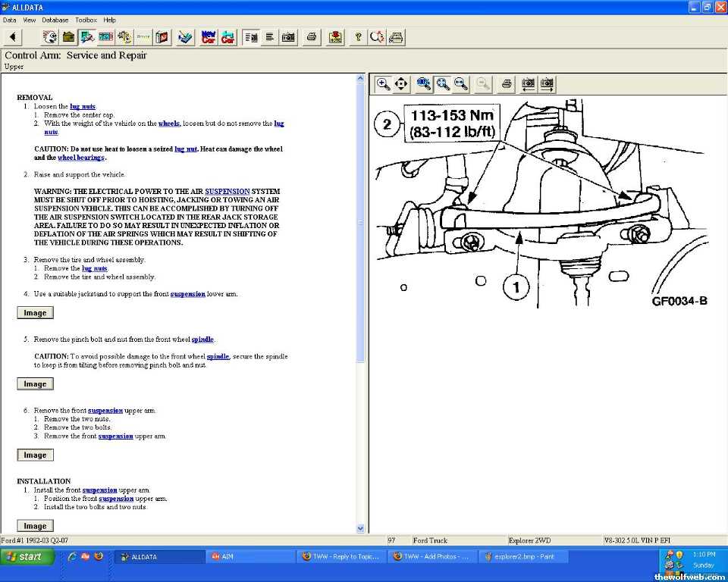728x582 pixels.
Task: Open the Image button under step 4
Action: pos(35,313)
